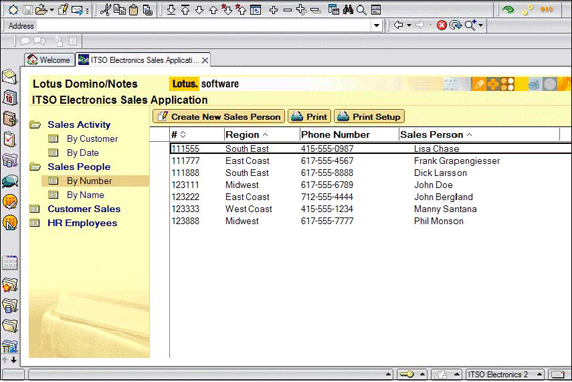Click the Copy icon in toolbar
572x382 pixels.
[119, 9]
